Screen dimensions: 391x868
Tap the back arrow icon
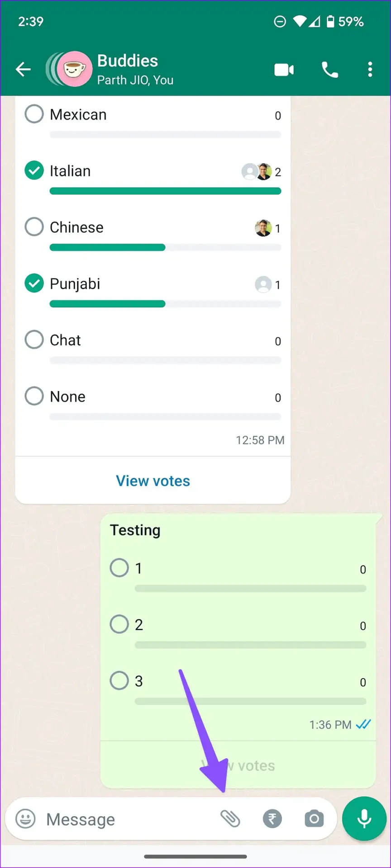point(23,70)
